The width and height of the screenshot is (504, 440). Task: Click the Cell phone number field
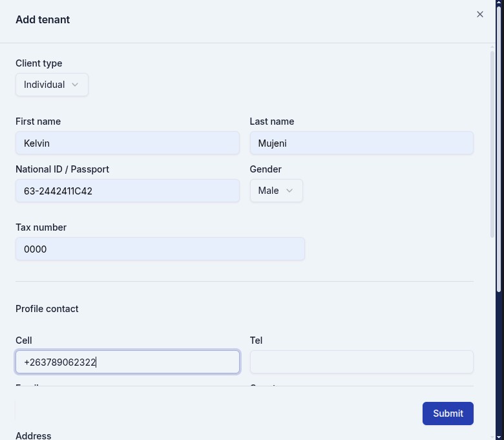[127, 362]
